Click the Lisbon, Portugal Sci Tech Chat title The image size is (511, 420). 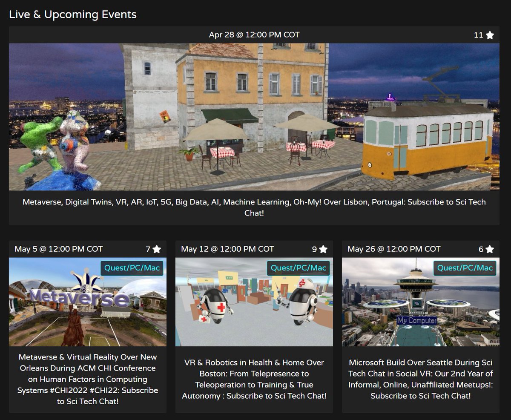pyautogui.click(x=254, y=207)
